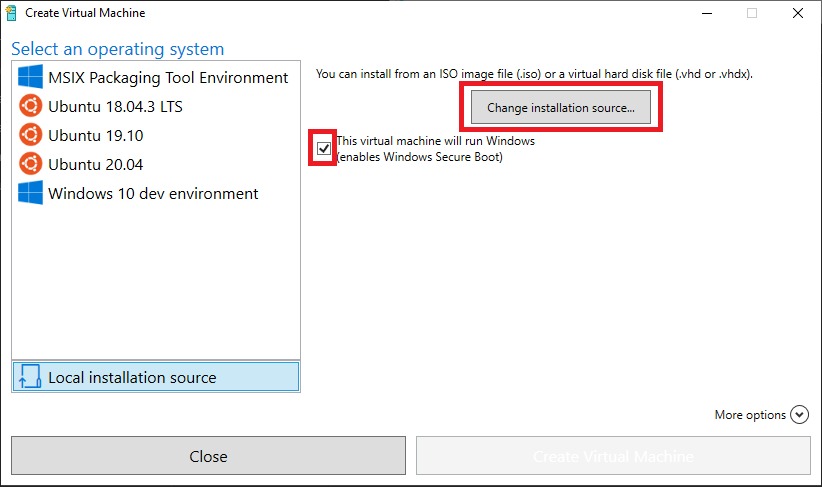Close the window with title bar X
This screenshot has height=487, width=822.
pos(797,13)
